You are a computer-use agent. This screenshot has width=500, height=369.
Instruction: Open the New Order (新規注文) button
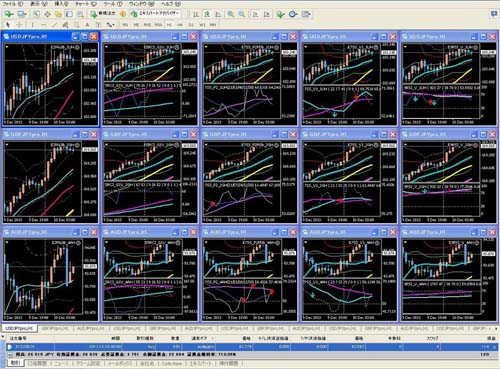click(x=103, y=14)
